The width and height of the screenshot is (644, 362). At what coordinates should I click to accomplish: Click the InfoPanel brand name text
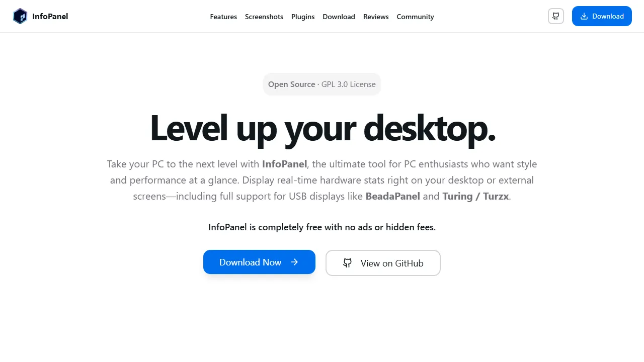pos(50,16)
